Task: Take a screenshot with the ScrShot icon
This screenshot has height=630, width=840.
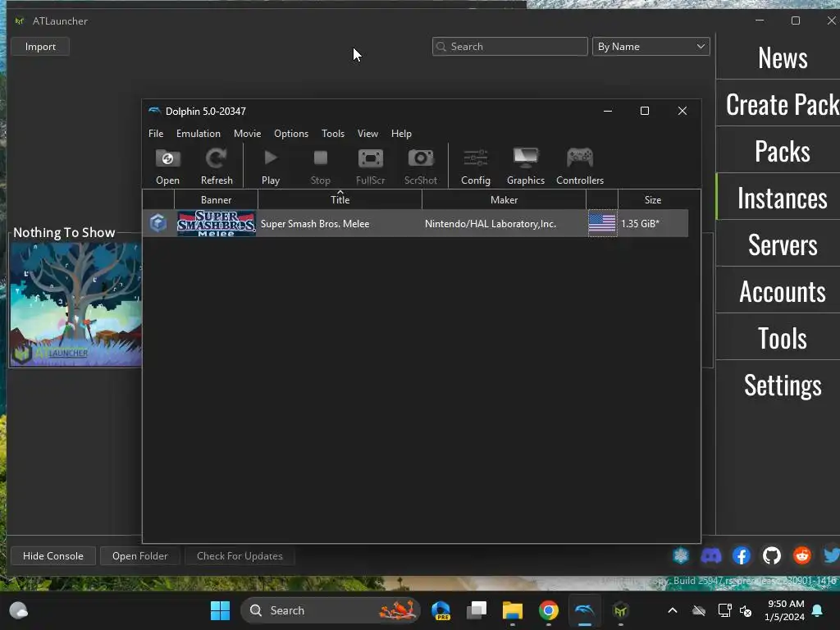Action: coord(421,167)
